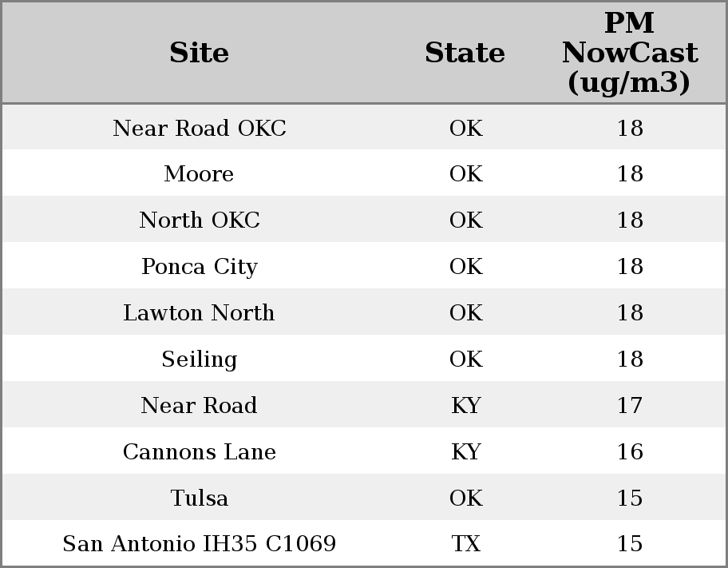Select the Near Road OKC site cell
Viewport: 728px width, 568px height.
click(x=199, y=128)
